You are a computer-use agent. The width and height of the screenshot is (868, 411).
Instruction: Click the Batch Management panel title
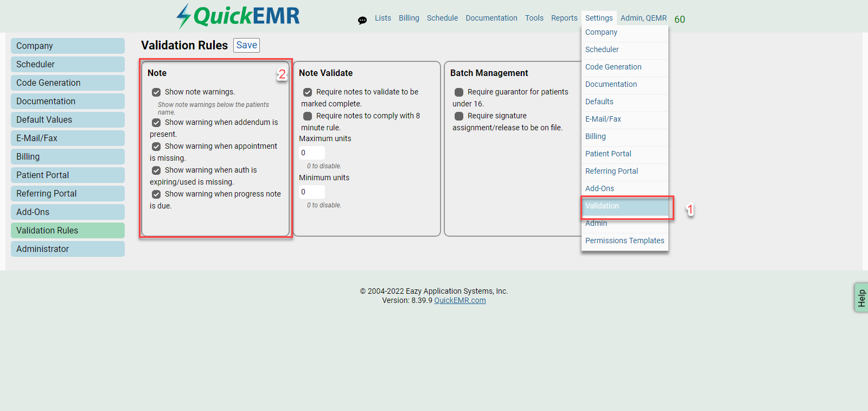click(489, 73)
